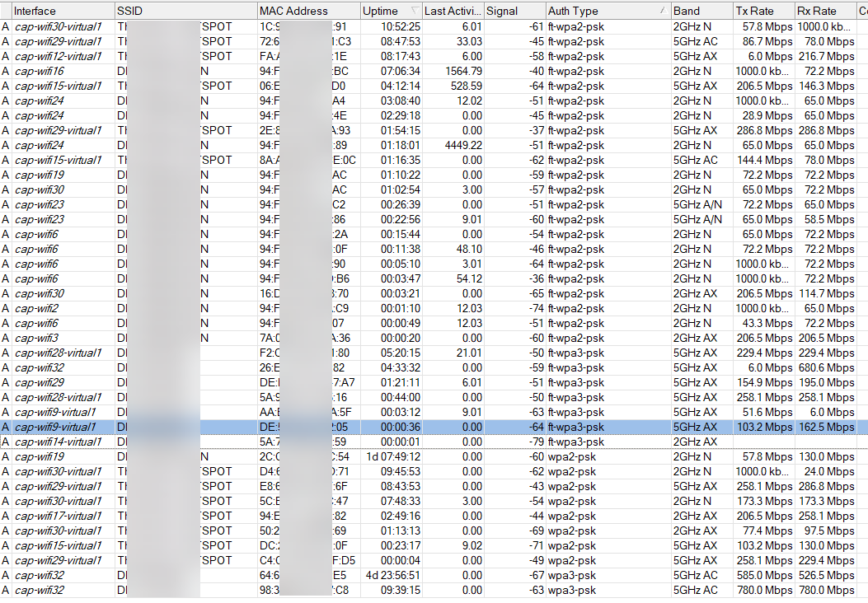Click the MAC Address column header
The height and width of the screenshot is (603, 868).
point(308,11)
